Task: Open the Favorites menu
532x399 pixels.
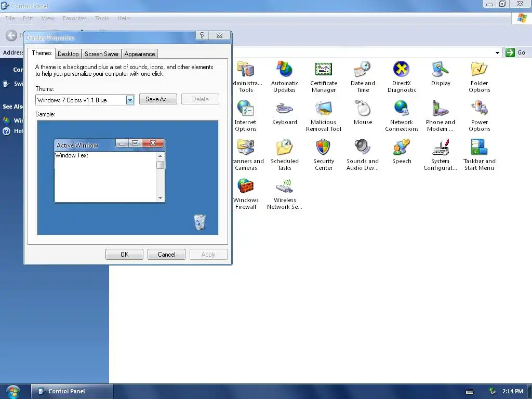Action: coord(75,18)
